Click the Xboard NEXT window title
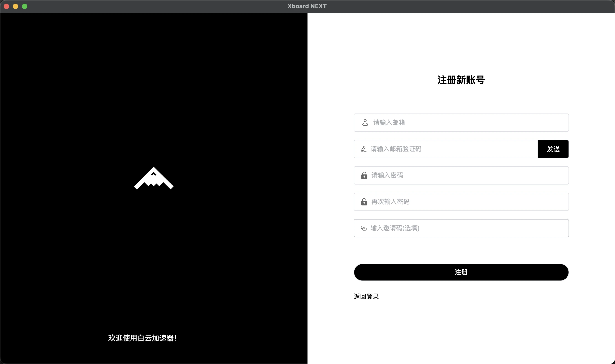 click(307, 6)
